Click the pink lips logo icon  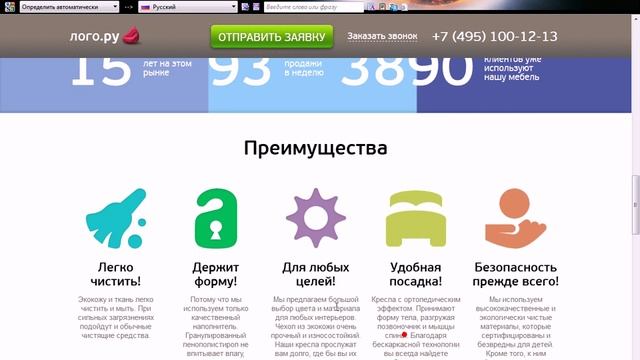point(131,36)
